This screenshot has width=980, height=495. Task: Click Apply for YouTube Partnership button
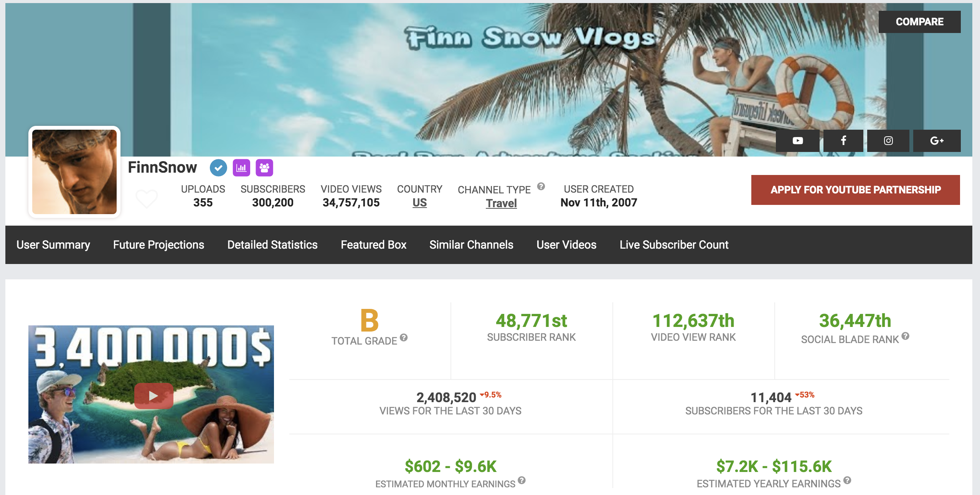coord(855,190)
